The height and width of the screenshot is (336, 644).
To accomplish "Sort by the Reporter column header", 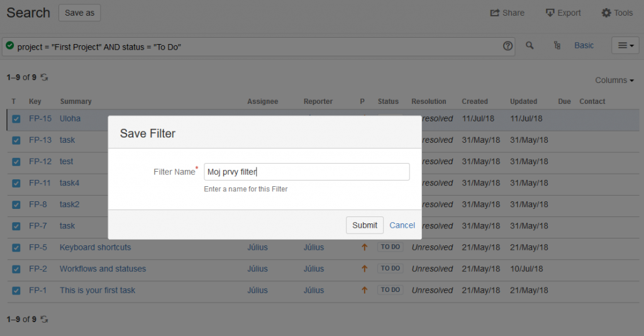I will click(318, 101).
